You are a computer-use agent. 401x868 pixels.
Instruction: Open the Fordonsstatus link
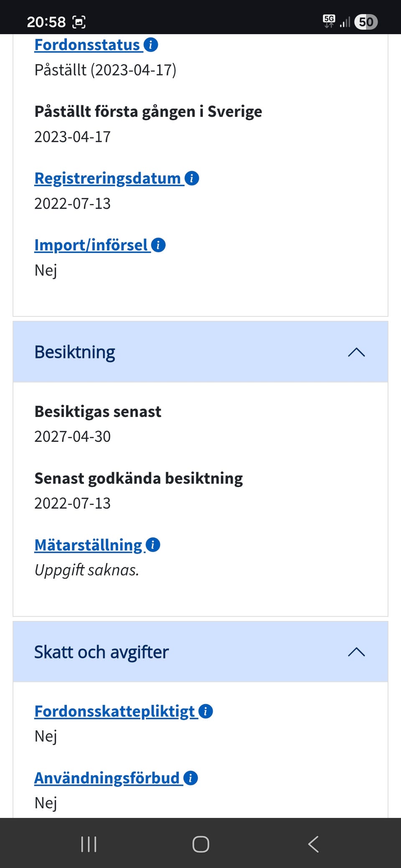tap(87, 45)
